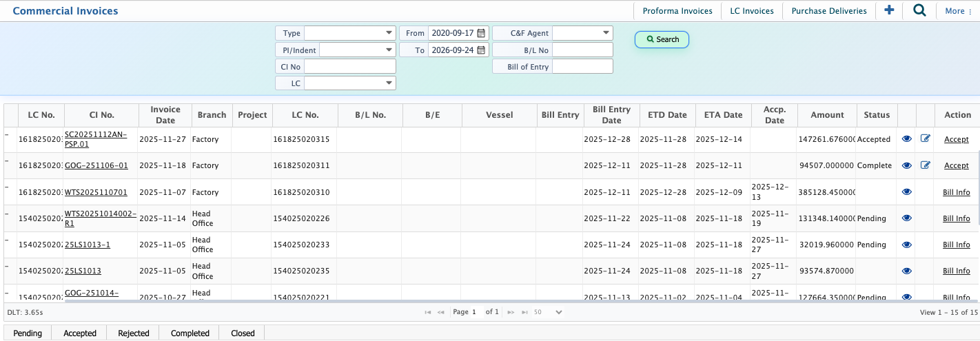
Task: View invoice GOG-251106-01 with its eye icon
Action: tap(907, 165)
